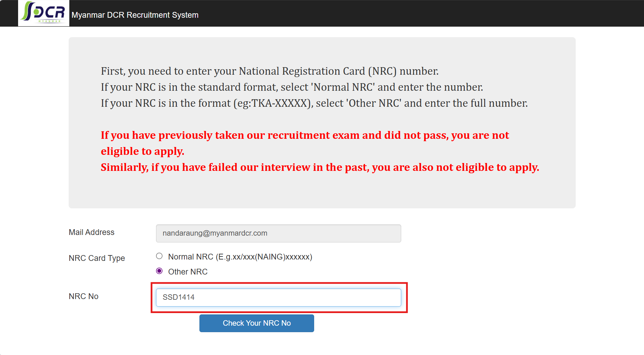Viewport: 644px width, 355px height.
Task: Click the DCR Myanmar logo
Action: click(x=44, y=13)
